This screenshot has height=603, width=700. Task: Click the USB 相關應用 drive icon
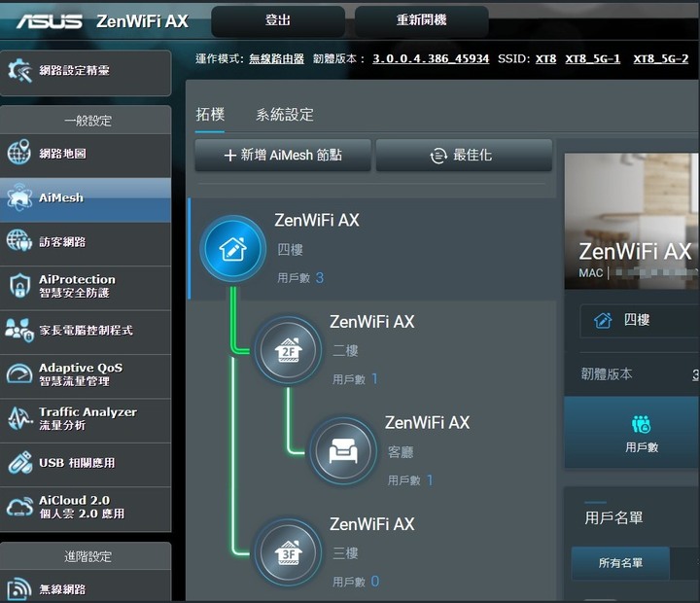(19, 462)
